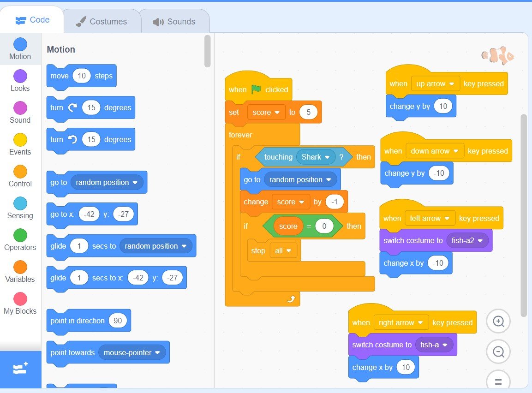The height and width of the screenshot is (393, 532).
Task: Click the block palette vertical scrollbar
Action: (208, 51)
